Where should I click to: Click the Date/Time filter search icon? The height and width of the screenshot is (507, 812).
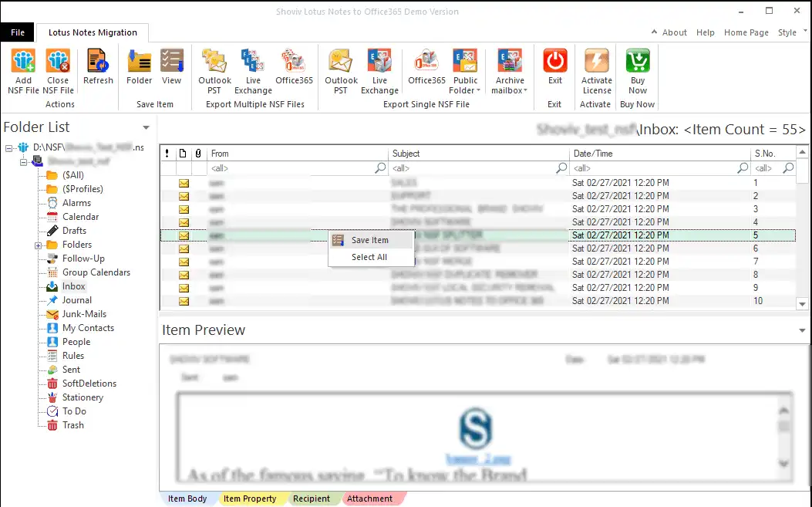coord(743,168)
